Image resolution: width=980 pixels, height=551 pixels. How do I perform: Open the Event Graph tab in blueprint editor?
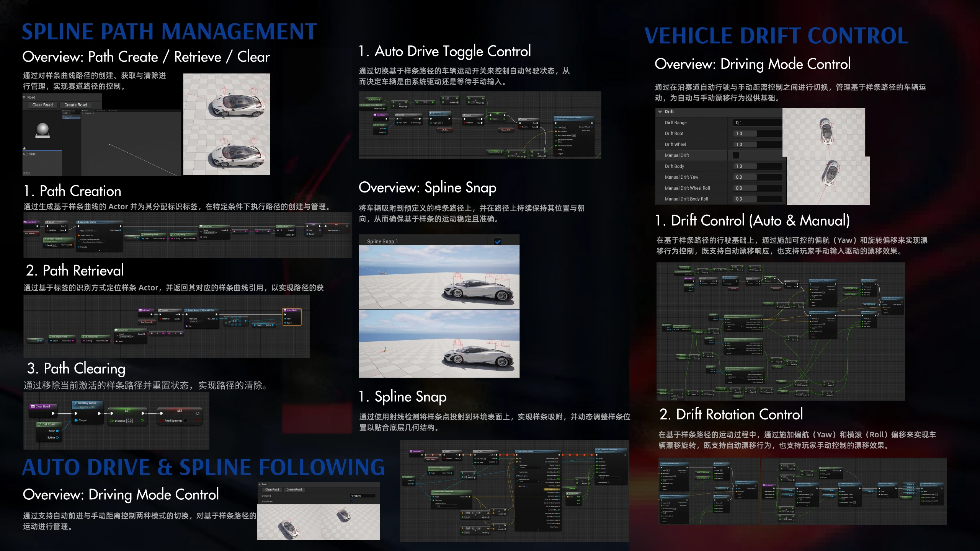pos(113,111)
